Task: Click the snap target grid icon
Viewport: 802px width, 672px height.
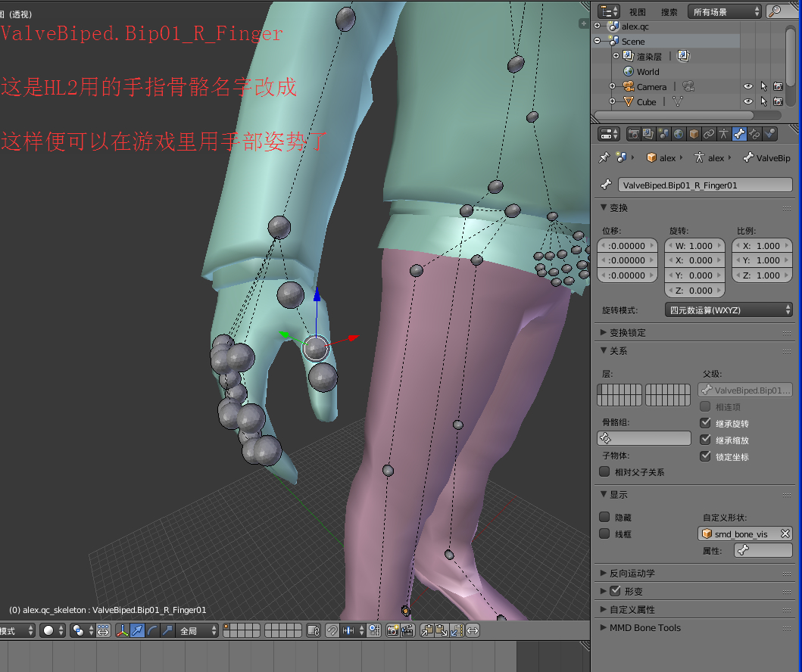Action: point(374,630)
